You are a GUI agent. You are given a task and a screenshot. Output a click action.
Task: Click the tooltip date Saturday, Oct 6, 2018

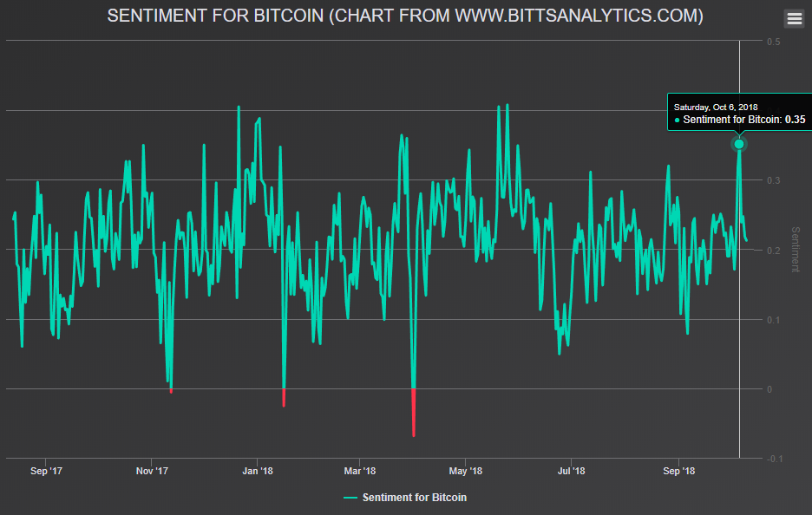coord(715,108)
